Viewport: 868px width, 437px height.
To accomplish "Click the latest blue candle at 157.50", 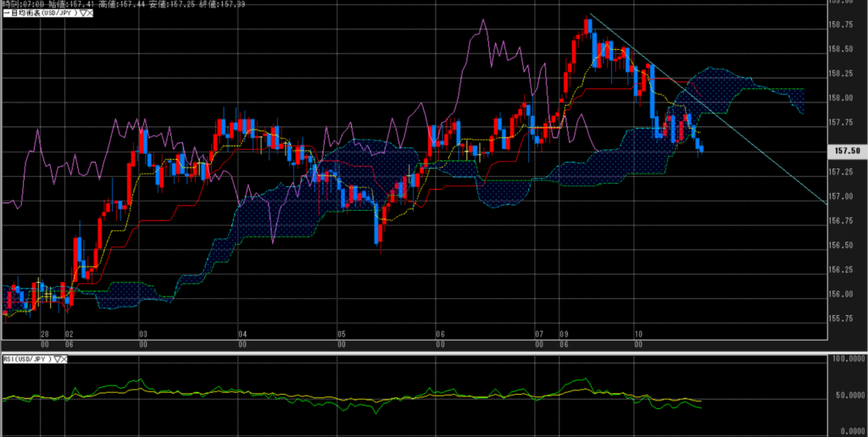I will tap(701, 149).
